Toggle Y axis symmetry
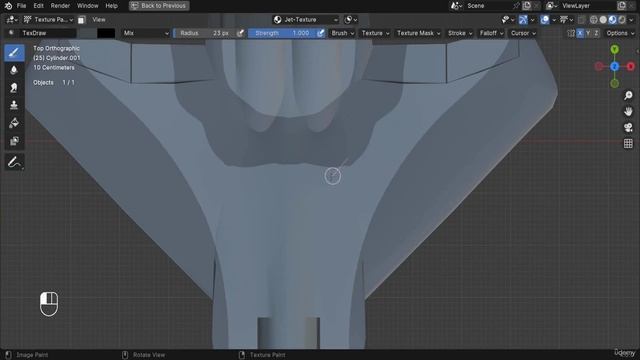640x360 pixels. [588, 33]
